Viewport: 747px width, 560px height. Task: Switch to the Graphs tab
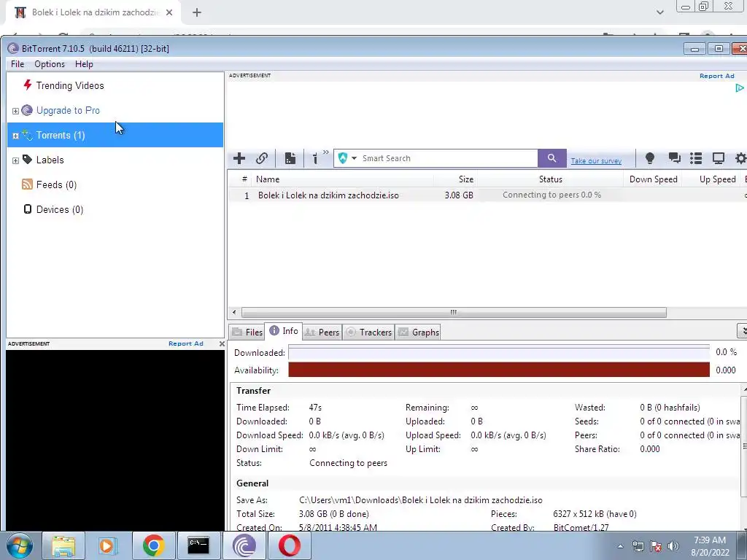(x=418, y=332)
